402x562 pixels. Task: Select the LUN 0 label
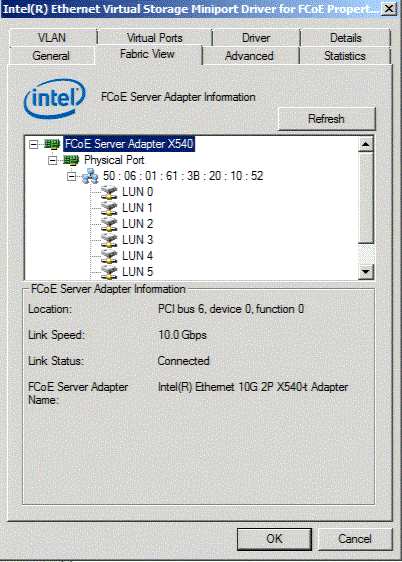138,192
